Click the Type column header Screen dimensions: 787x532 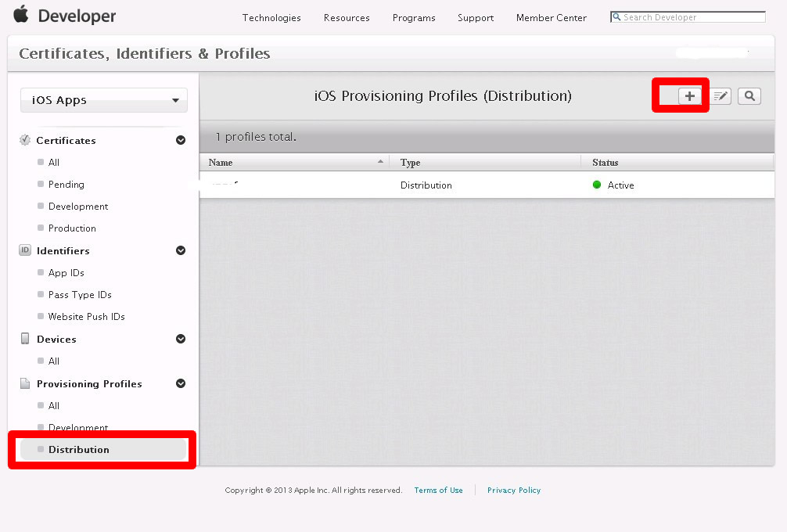point(410,163)
